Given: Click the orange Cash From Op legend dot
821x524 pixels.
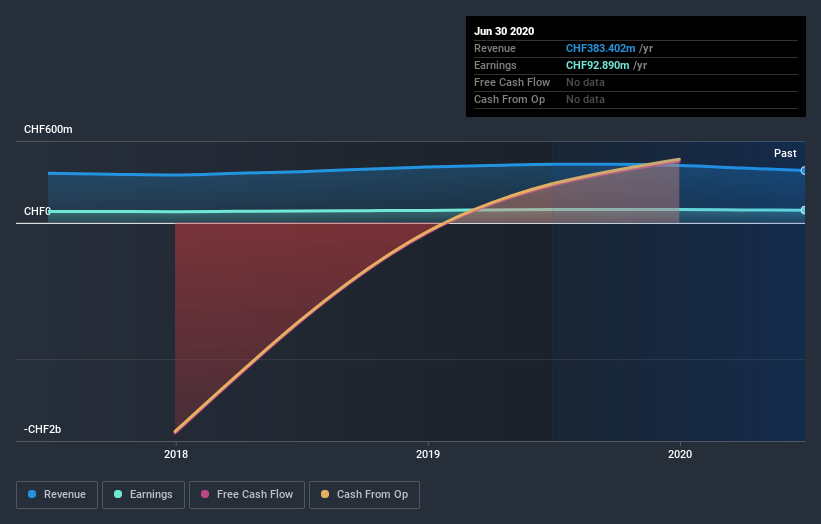Looking at the screenshot, I should [x=325, y=494].
